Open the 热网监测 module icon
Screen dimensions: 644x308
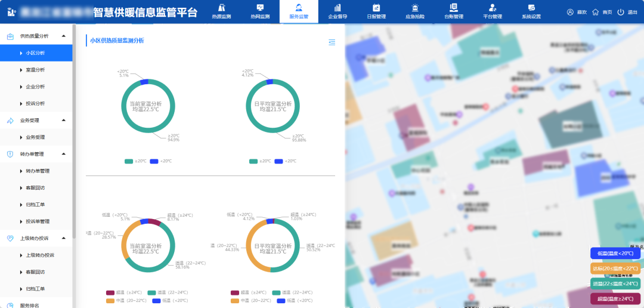(x=260, y=8)
